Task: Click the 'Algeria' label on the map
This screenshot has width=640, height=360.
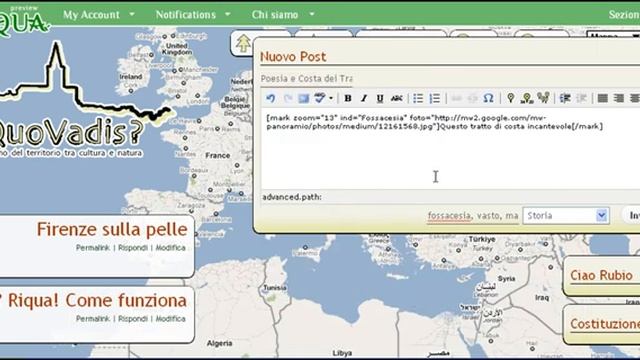Action: (219, 344)
